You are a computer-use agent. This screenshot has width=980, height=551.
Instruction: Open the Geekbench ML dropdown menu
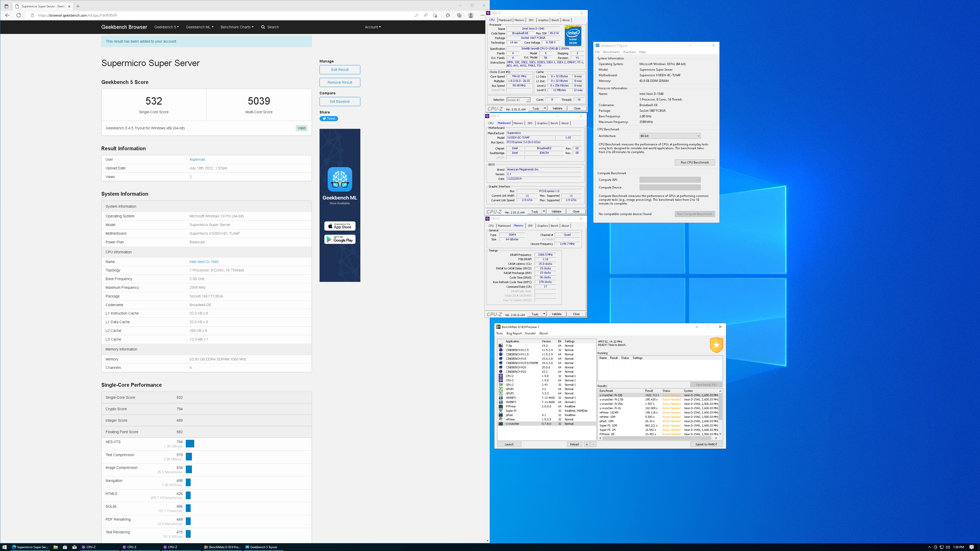click(x=199, y=27)
